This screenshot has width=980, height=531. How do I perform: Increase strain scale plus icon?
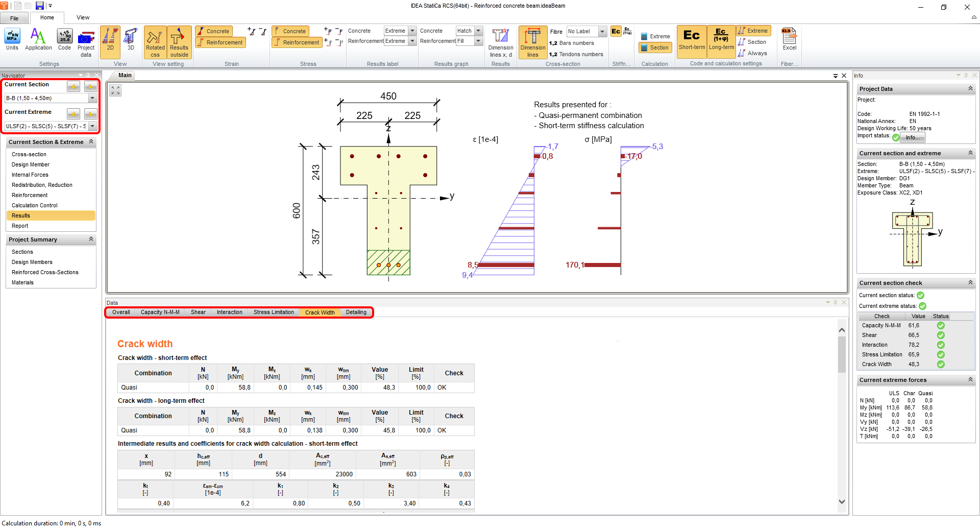pos(252,31)
